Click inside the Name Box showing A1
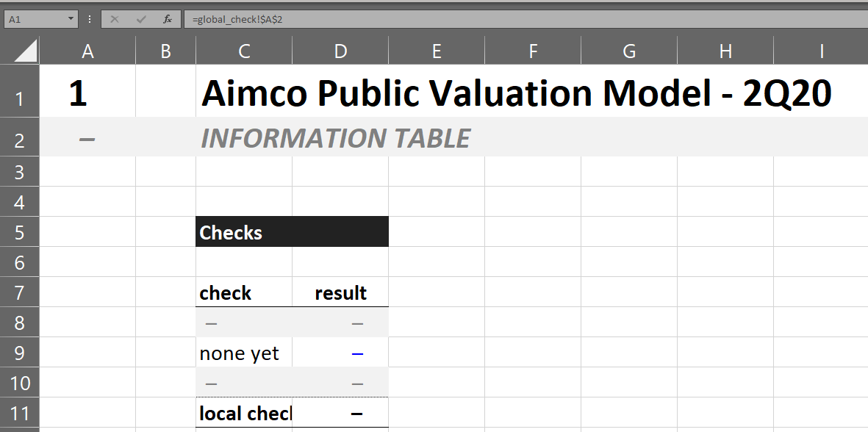The image size is (868, 432). (35, 19)
